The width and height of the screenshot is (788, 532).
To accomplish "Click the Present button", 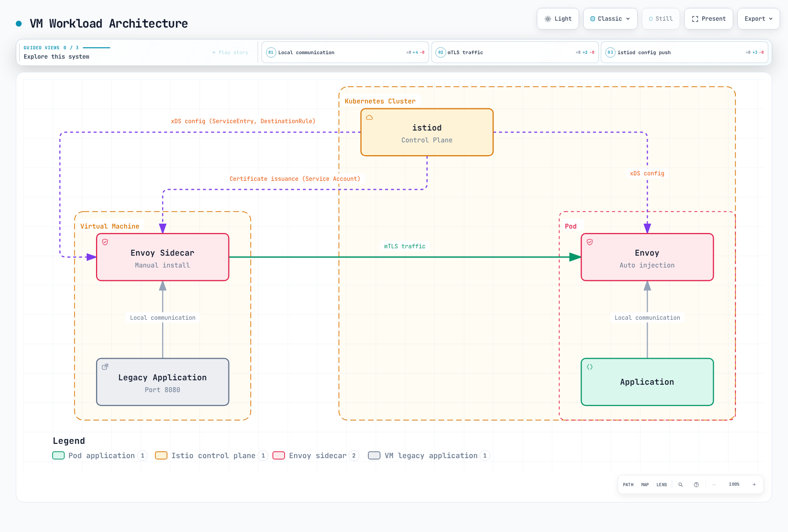I will point(709,19).
